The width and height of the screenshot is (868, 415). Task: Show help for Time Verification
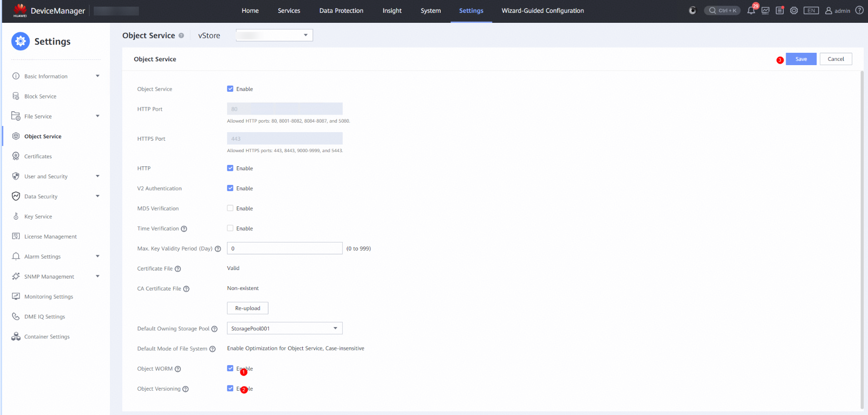point(184,229)
